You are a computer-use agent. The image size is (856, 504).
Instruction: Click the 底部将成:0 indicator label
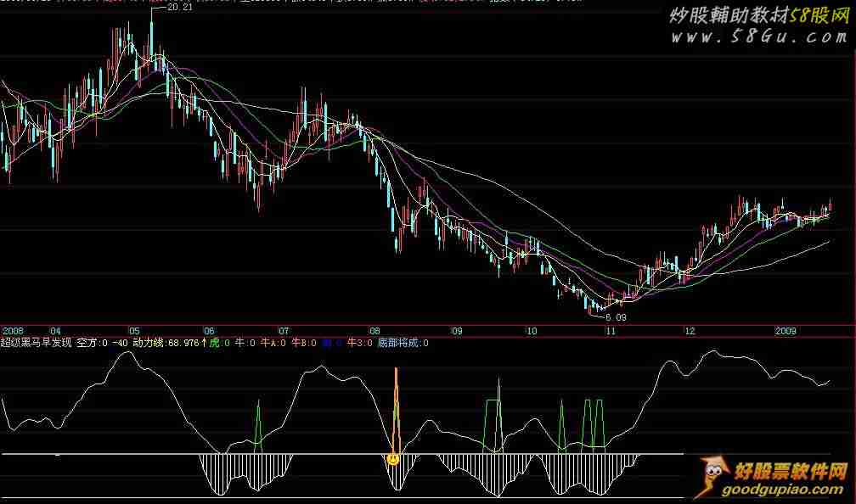pos(403,343)
